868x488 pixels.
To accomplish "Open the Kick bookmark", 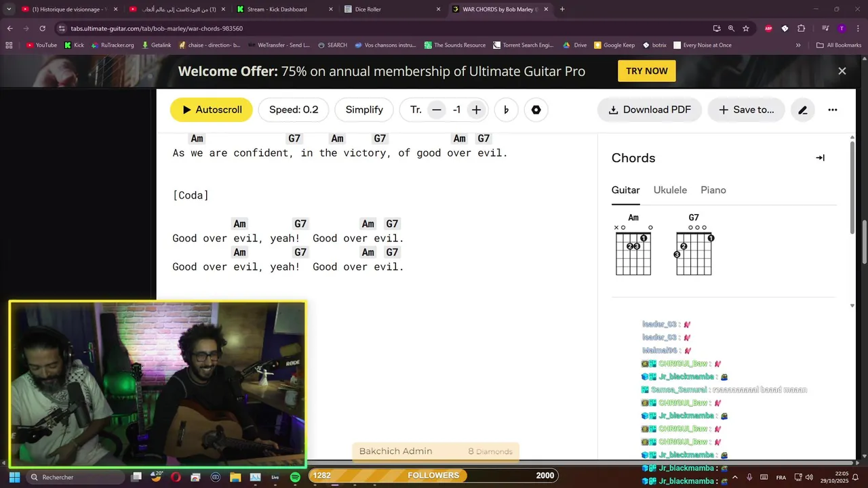I will [x=74, y=45].
